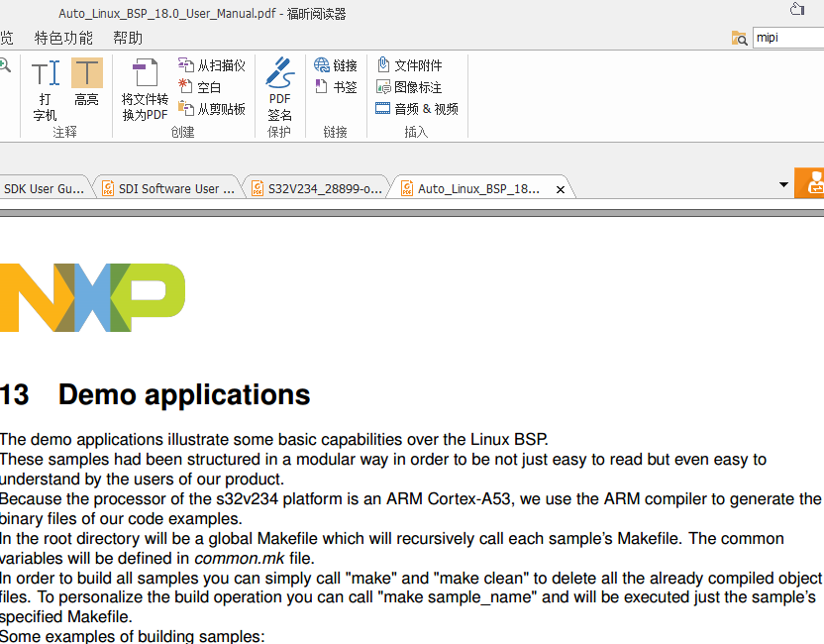Click the search folder icon
824x644 pixels.
[x=740, y=38]
